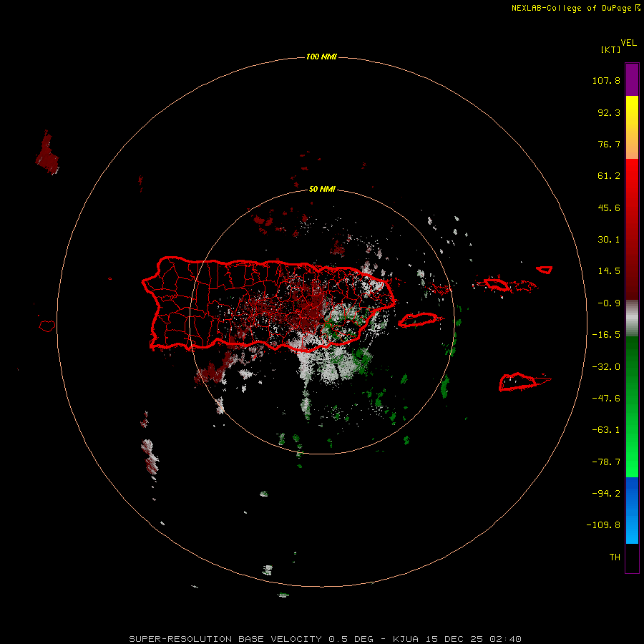The image size is (644, 644).
Task: Click the -16.5 legend value
Action: [x=606, y=335]
